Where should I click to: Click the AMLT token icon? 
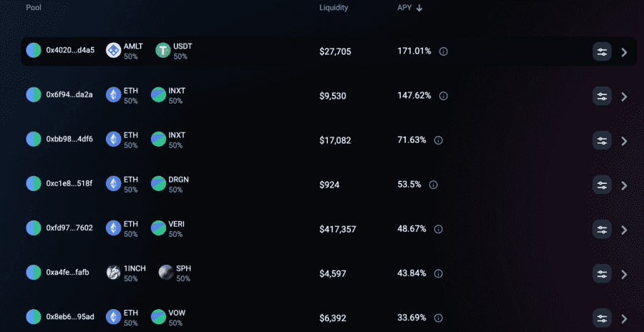(x=114, y=51)
